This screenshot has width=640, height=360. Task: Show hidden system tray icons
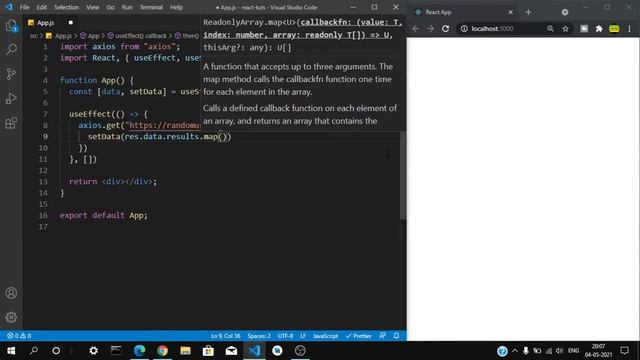point(515,351)
